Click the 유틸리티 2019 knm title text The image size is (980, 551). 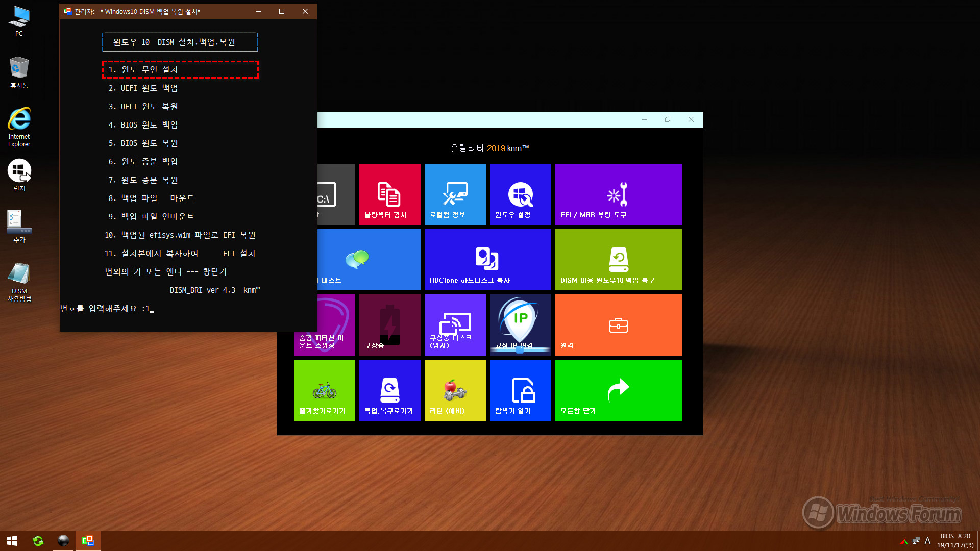tap(489, 148)
